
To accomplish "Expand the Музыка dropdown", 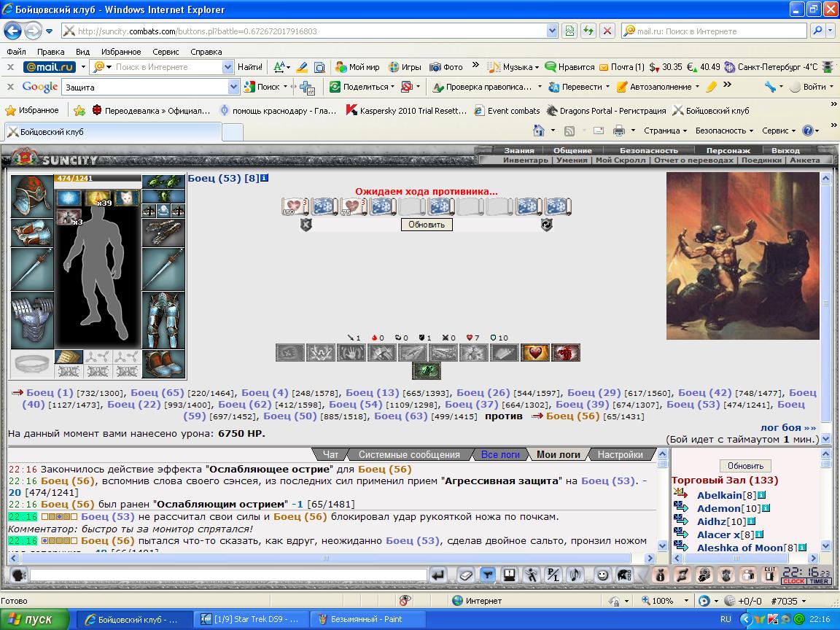I will pos(536,68).
